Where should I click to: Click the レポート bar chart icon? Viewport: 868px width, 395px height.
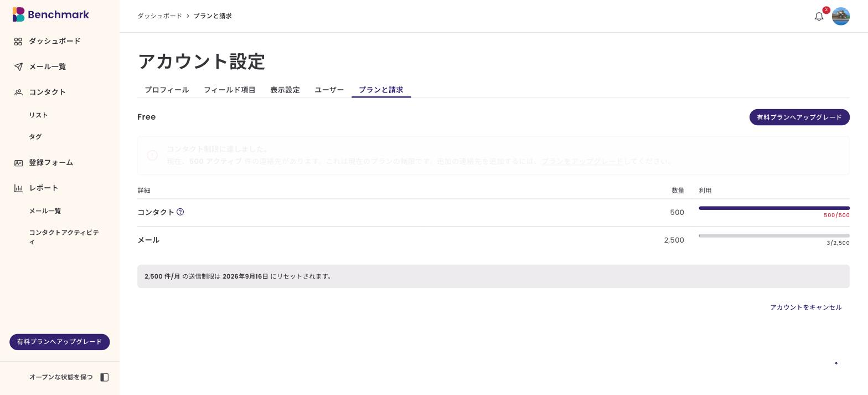(18, 188)
